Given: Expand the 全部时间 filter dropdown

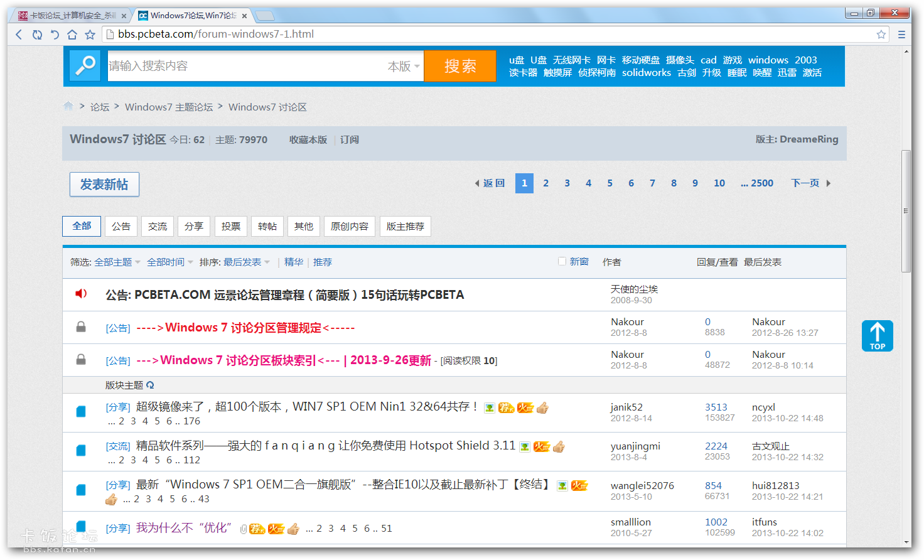Looking at the screenshot, I should (169, 262).
